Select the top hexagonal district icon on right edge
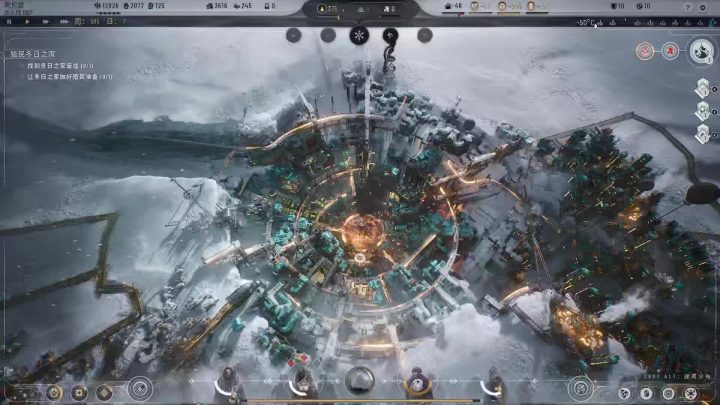Screen dimensions: 720x405 click(x=703, y=88)
